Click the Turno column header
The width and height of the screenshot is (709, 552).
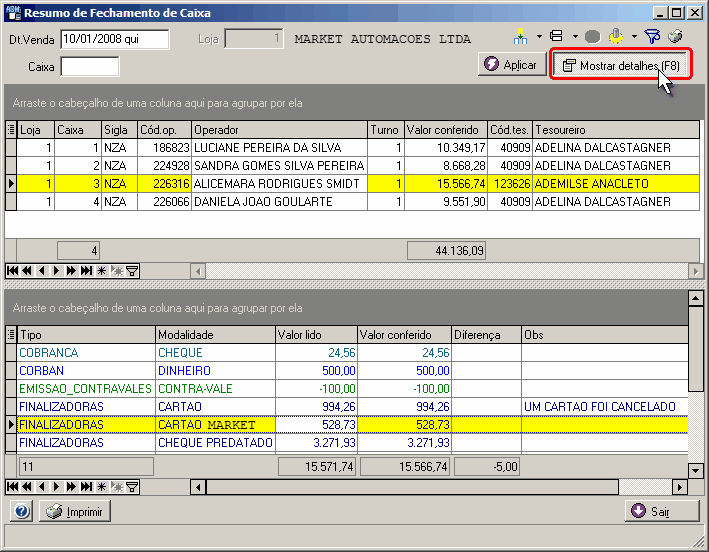(385, 130)
